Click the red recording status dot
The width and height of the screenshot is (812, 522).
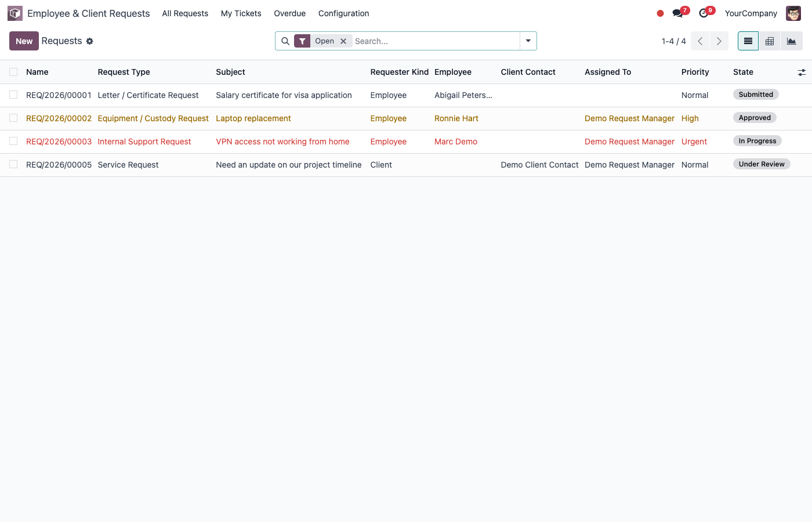tap(660, 13)
